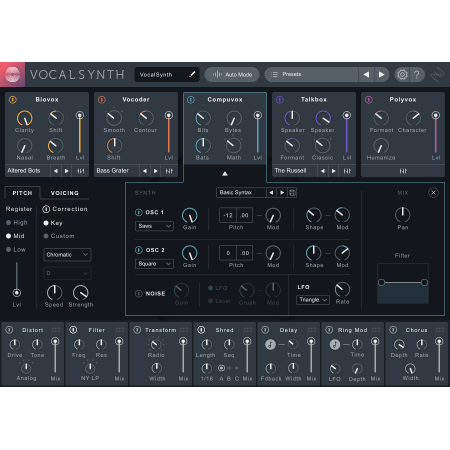Open Talkbox advanced settings sliders icon

[347, 171]
